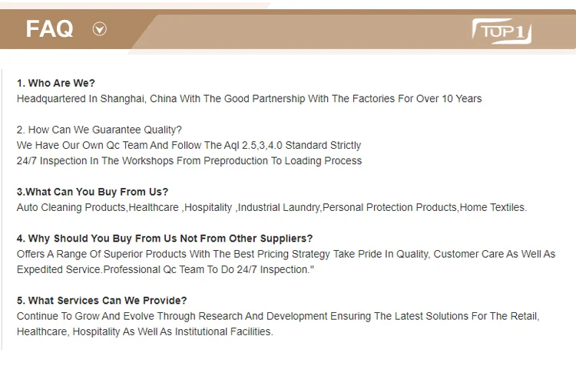Click the 'Headquartered In Shanghai, China' answer line
Viewport: 576px width, 392px height.
pyautogui.click(x=249, y=99)
